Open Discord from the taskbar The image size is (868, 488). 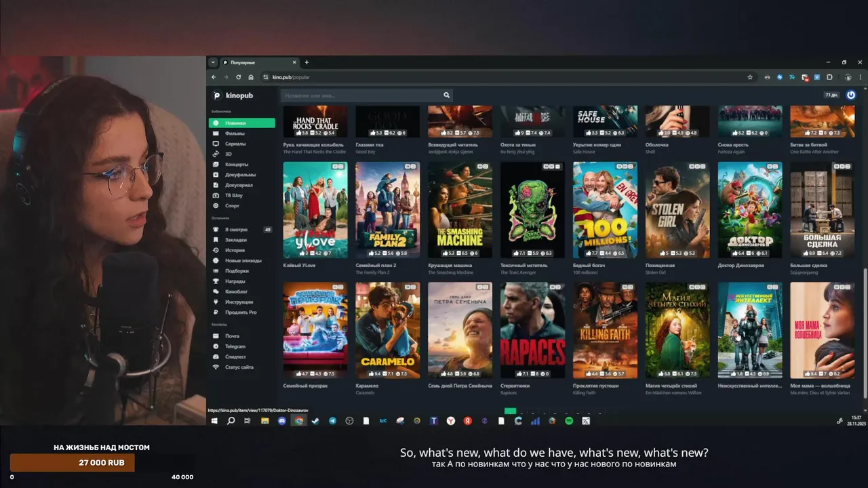[x=281, y=421]
